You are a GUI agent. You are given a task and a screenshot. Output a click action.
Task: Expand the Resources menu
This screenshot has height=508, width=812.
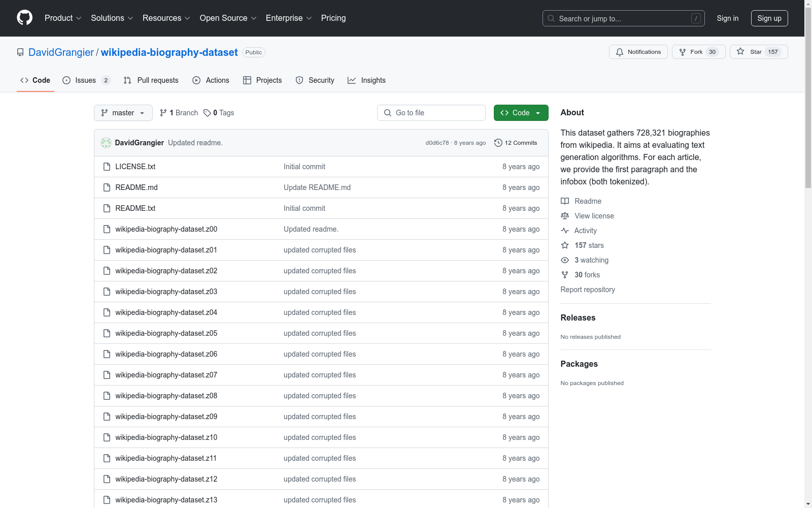(x=166, y=18)
